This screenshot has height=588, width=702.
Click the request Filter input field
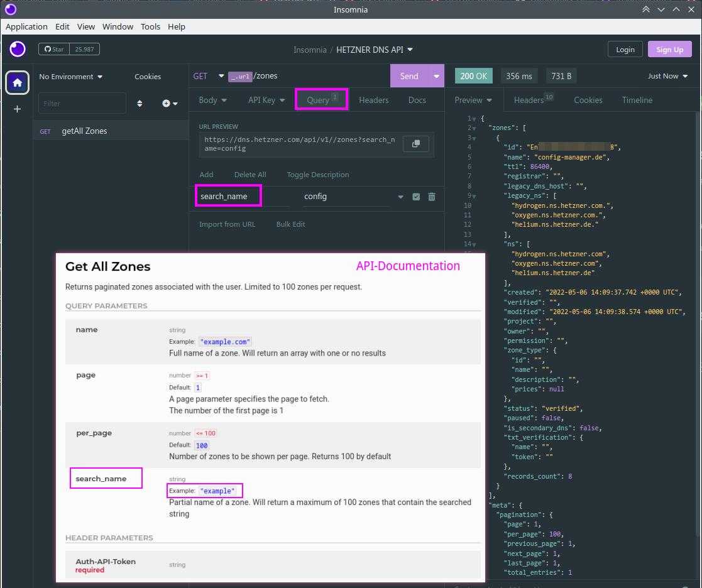pos(82,104)
